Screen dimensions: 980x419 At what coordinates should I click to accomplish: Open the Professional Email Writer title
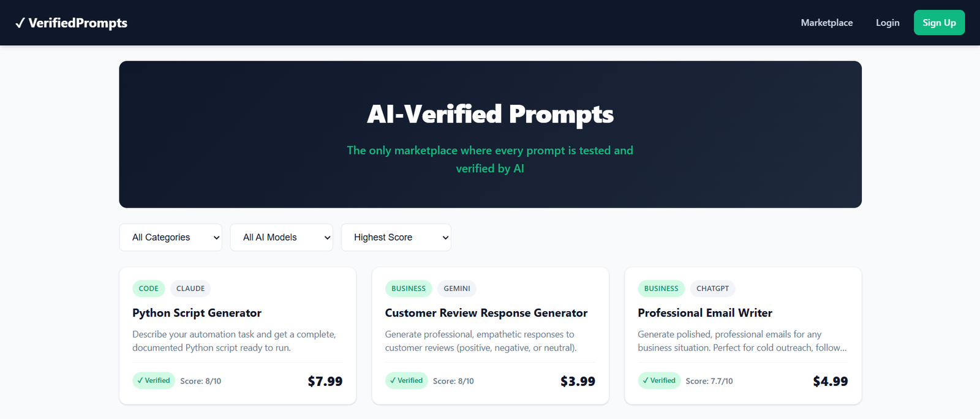pyautogui.click(x=704, y=313)
